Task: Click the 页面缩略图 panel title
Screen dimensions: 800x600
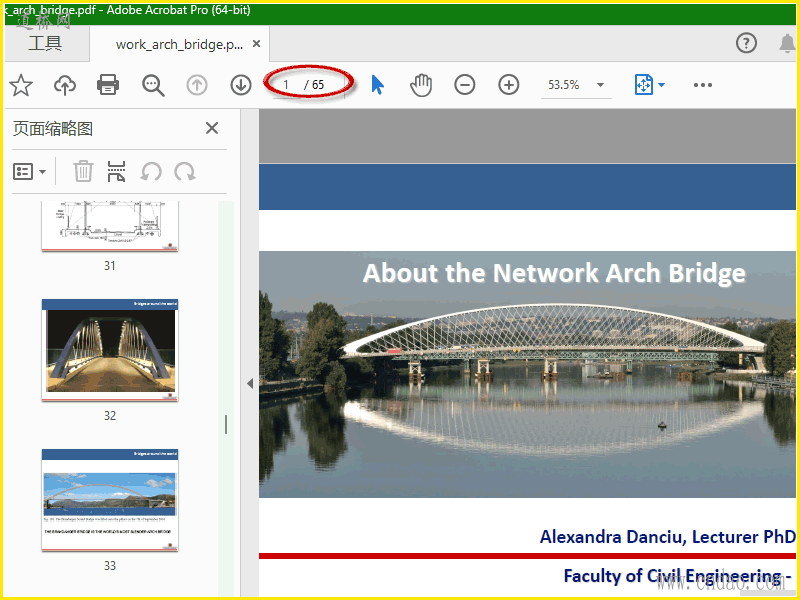Action: click(53, 129)
